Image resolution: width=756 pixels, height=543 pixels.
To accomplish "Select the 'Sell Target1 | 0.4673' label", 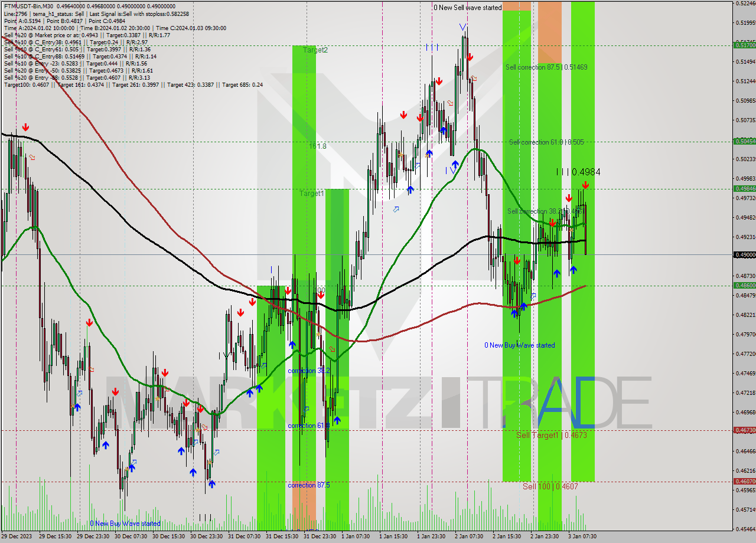I will 551,435.
